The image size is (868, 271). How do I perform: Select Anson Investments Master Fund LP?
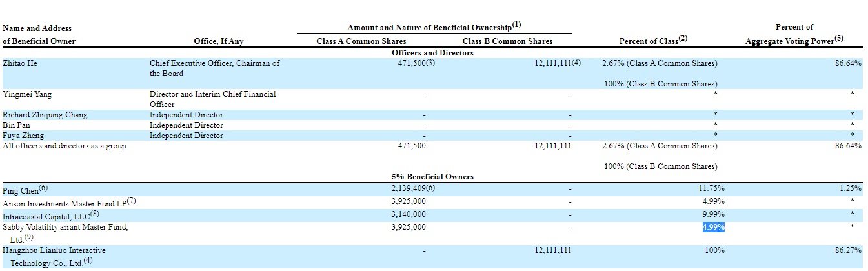68,203
